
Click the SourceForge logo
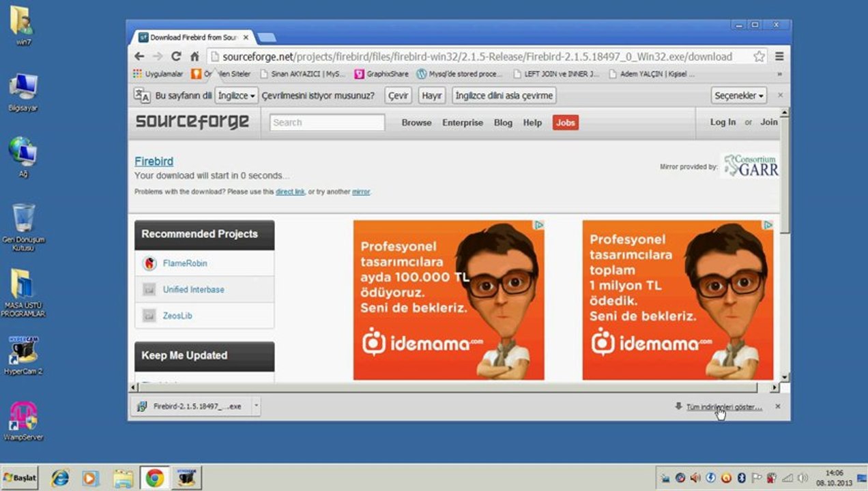pyautogui.click(x=192, y=122)
